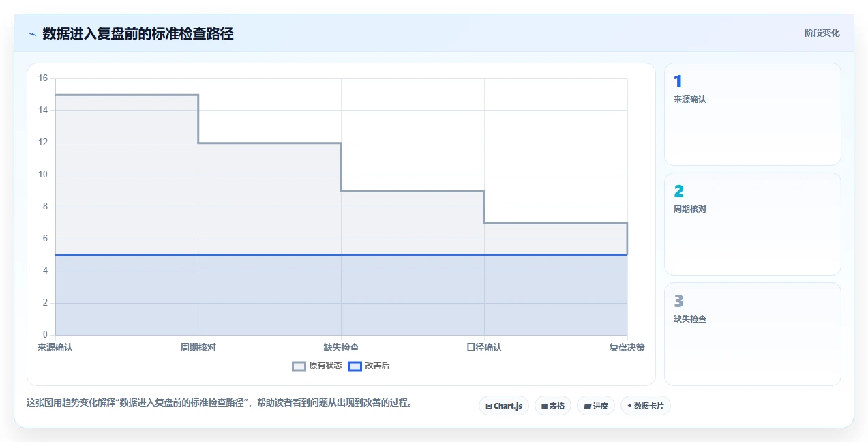The image size is (868, 442).
Task: Open the 周期核对 step card
Action: 753,224
